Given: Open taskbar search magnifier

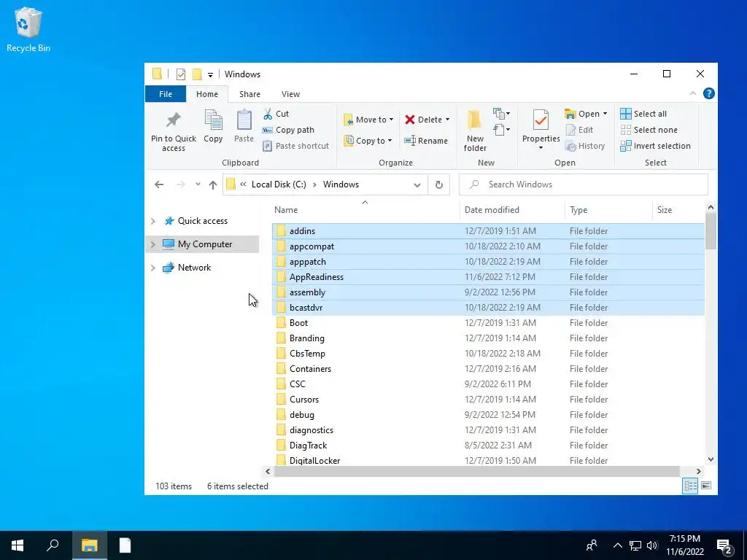Looking at the screenshot, I should (53, 545).
